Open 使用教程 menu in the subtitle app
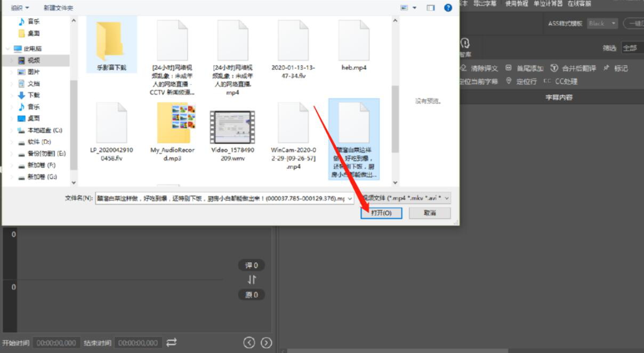 pos(517,3)
